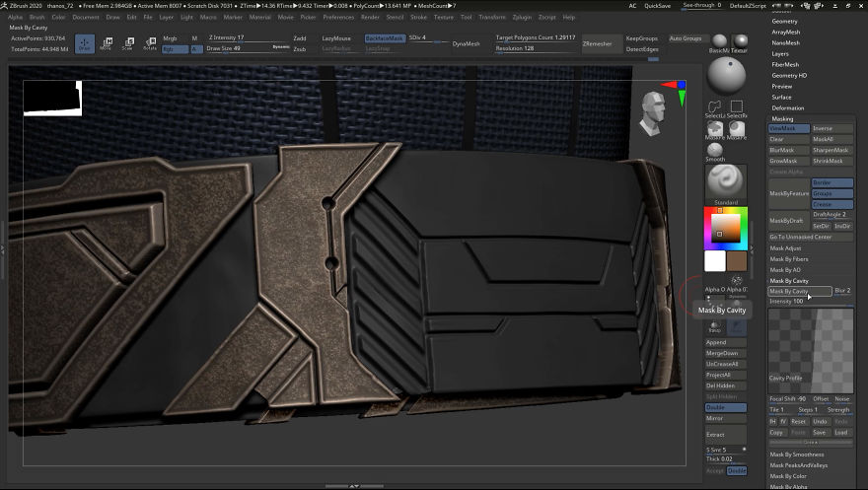
Task: Choose the Rotate transform icon
Action: [x=150, y=43]
